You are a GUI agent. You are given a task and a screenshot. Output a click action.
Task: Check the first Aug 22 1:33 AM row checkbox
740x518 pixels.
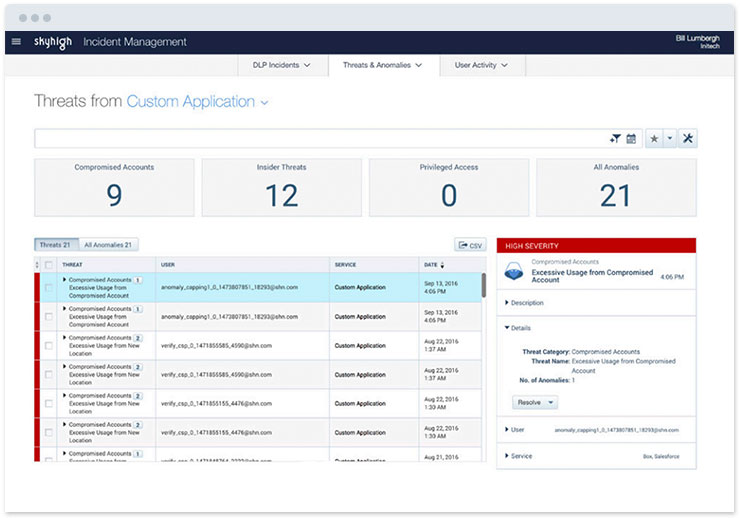coord(48,404)
